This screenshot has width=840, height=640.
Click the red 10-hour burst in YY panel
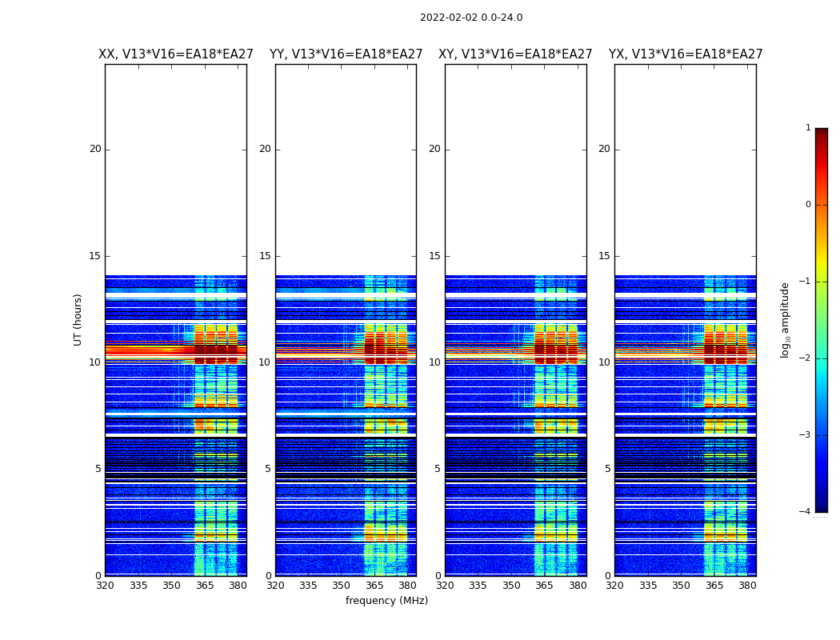coord(386,349)
